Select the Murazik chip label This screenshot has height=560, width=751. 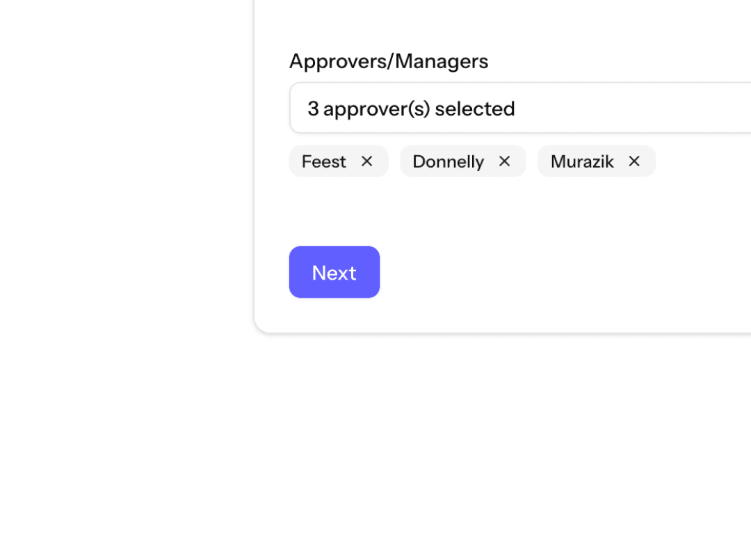click(583, 161)
